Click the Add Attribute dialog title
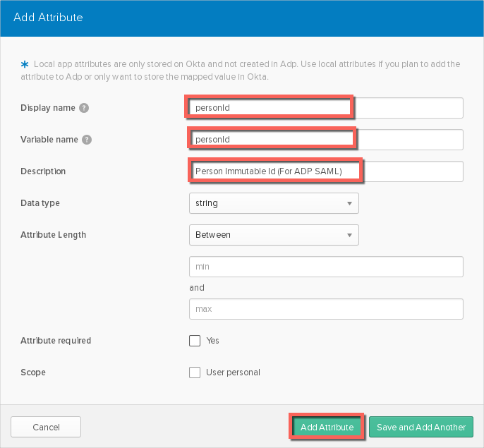The image size is (484, 448). click(48, 17)
